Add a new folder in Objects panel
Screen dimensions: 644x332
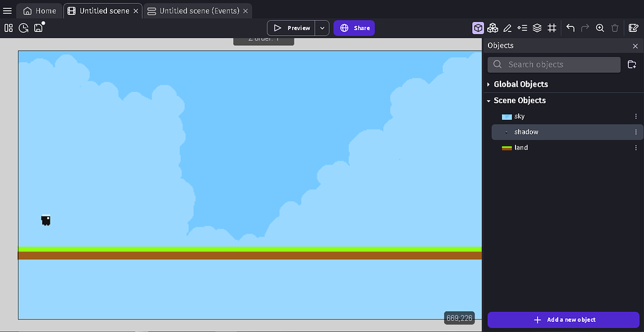(x=632, y=64)
